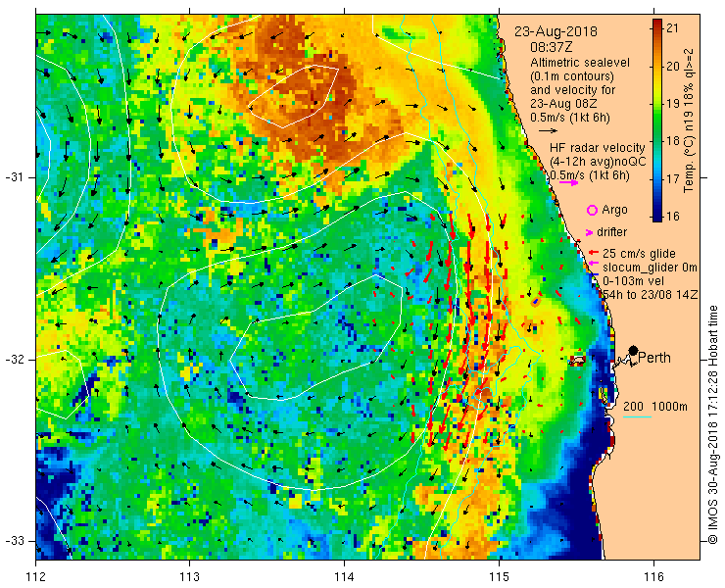Screen dimensions: 725x588
Task: Click the 'Argo' legend text
Action: (x=614, y=210)
